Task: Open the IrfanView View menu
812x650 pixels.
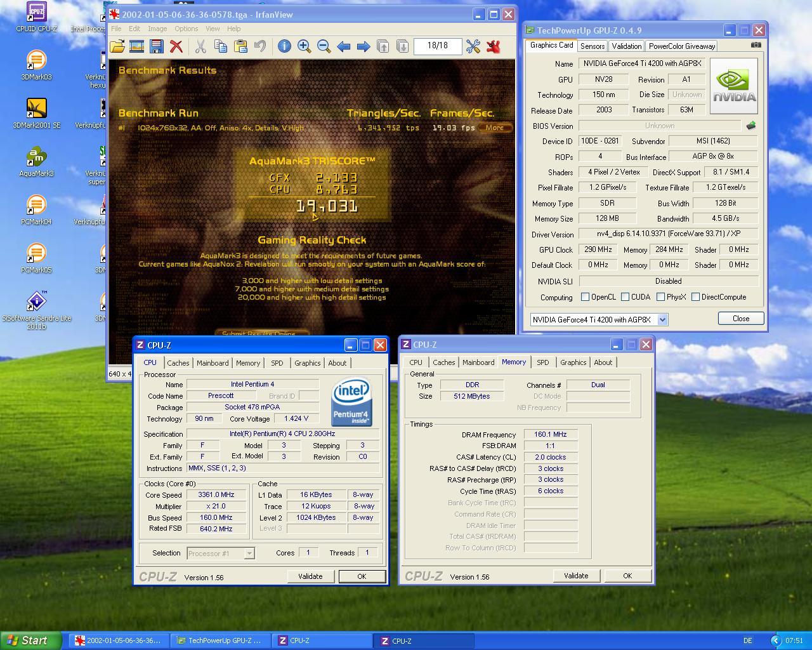Action: [x=213, y=29]
